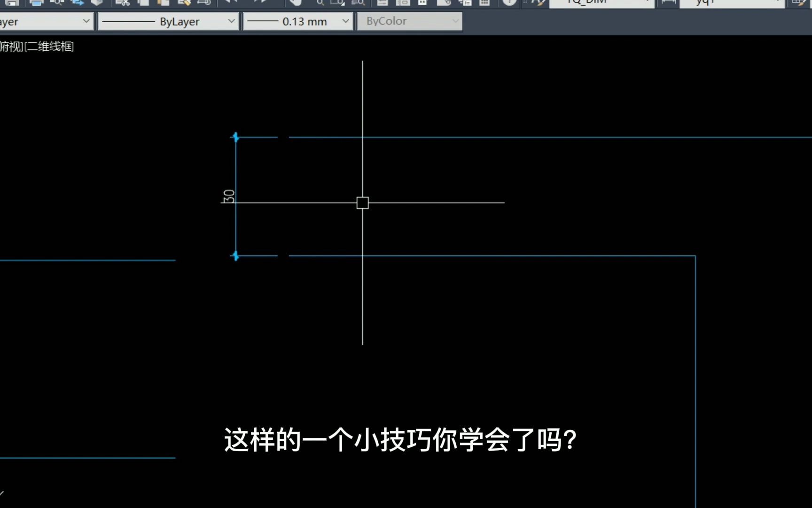The image size is (812, 508).
Task: Open the ByLayer linetype dropdown
Action: 168,22
